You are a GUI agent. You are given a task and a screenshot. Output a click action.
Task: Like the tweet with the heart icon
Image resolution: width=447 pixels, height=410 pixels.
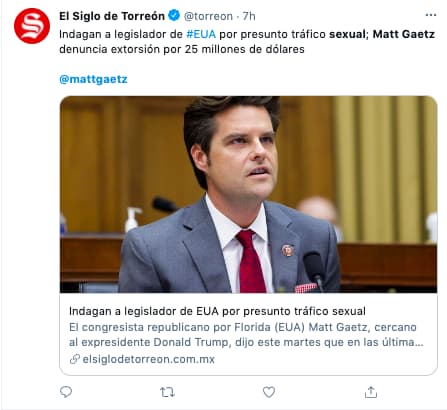tap(269, 392)
